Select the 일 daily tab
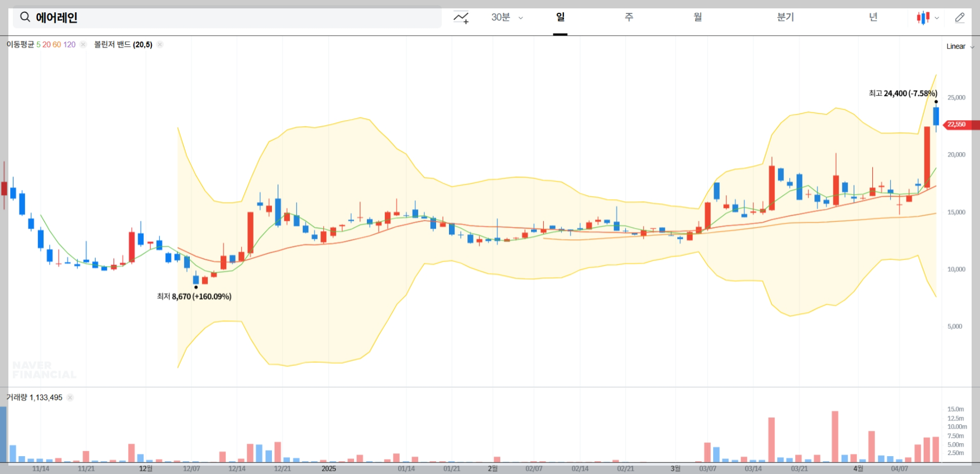980x474 pixels. 560,17
